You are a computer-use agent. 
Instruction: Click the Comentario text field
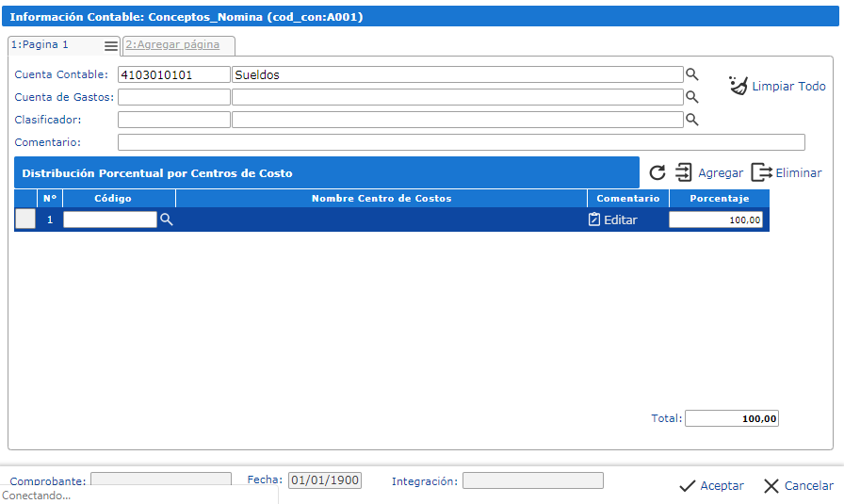[x=462, y=142]
